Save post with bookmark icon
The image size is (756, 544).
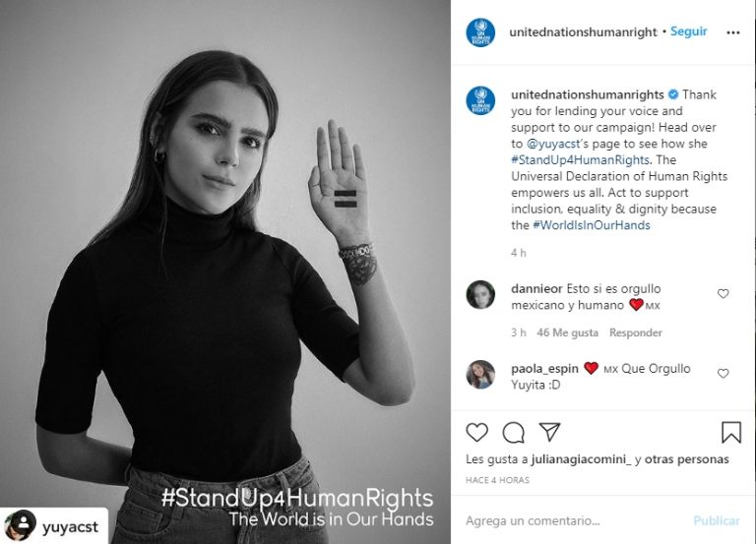731,432
